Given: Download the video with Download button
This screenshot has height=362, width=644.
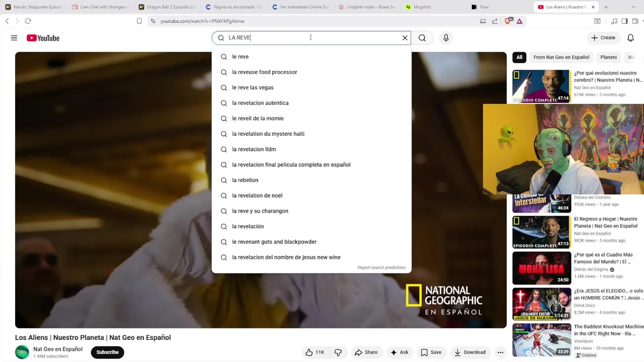Looking at the screenshot, I should click(470, 352).
